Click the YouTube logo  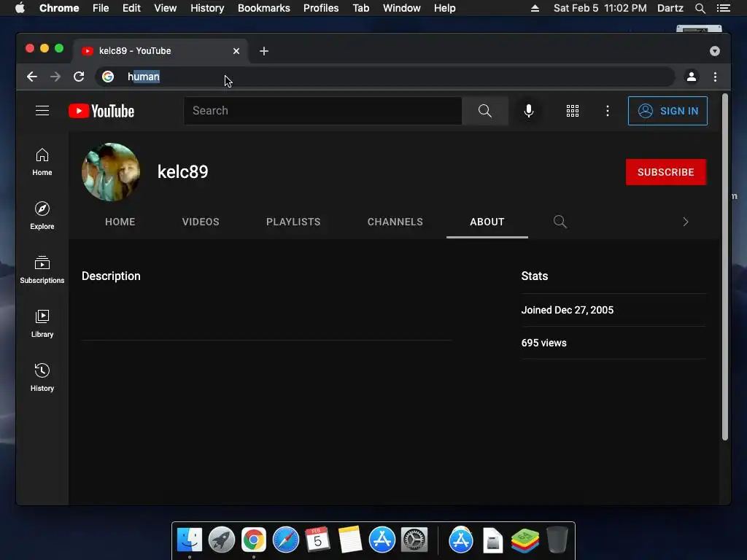click(101, 111)
